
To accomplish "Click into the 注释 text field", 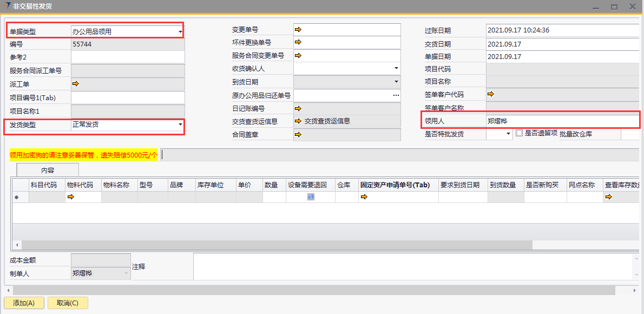I will pyautogui.click(x=411, y=266).
